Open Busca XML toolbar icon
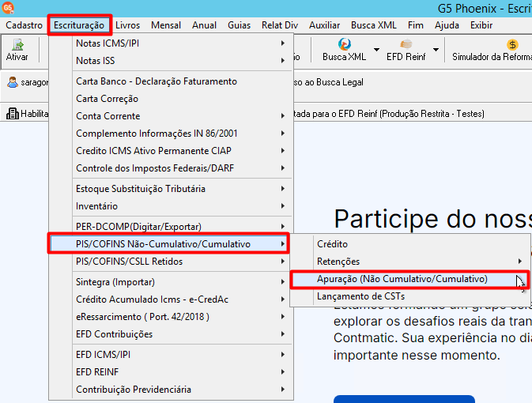This screenshot has height=403, width=532. (345, 44)
